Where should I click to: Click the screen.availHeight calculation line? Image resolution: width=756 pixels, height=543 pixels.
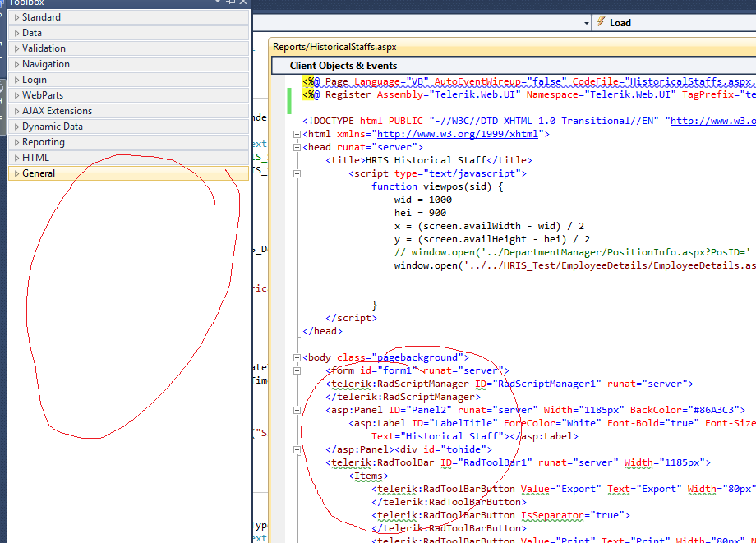point(491,239)
